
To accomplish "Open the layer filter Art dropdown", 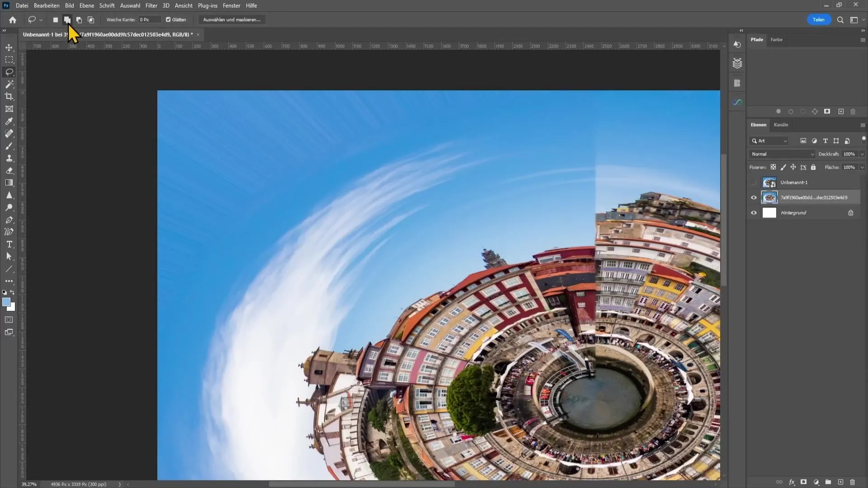I will pos(769,141).
